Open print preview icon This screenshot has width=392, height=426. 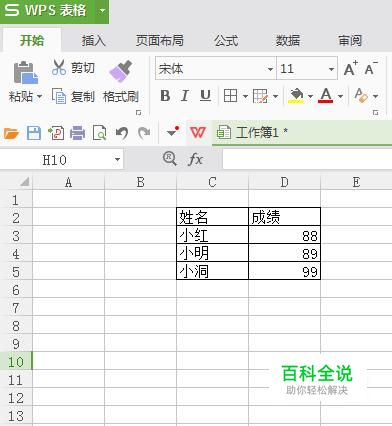[100, 133]
